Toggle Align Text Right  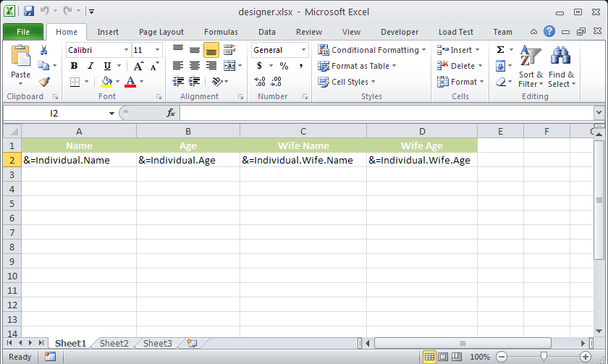click(211, 66)
